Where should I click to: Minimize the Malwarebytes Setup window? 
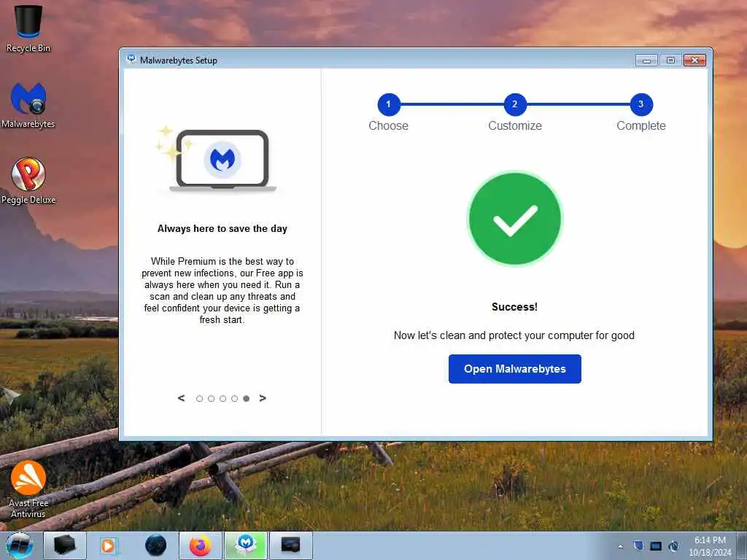pyautogui.click(x=646, y=61)
